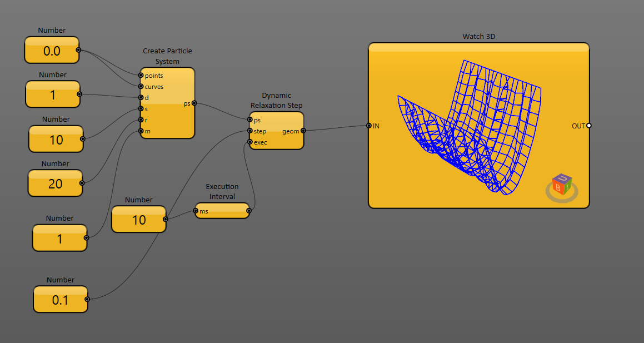
Task: Click the OUT port on Watch 3D
Action: click(x=588, y=126)
